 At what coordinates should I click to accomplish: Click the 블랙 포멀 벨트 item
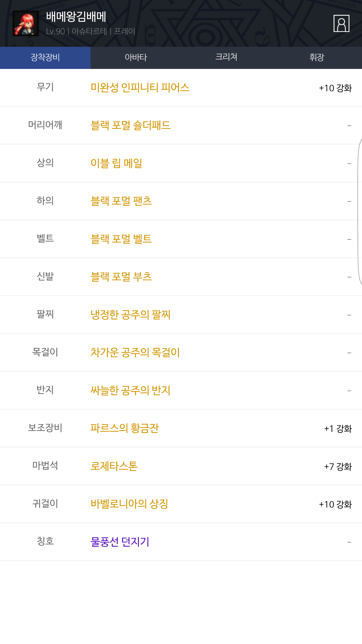(x=121, y=239)
